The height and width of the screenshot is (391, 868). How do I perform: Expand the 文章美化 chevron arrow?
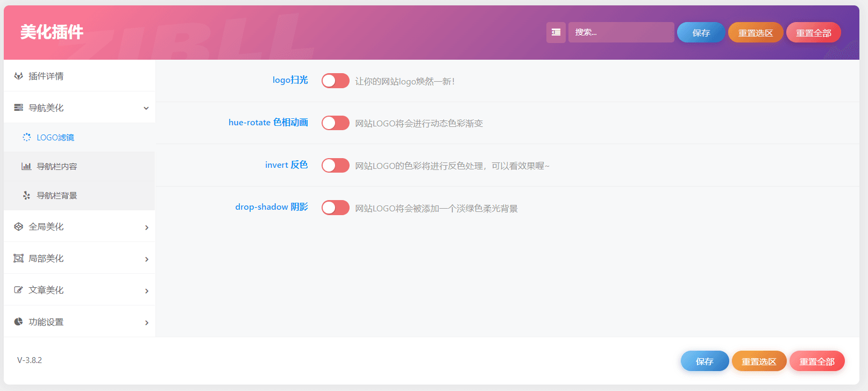click(x=146, y=291)
